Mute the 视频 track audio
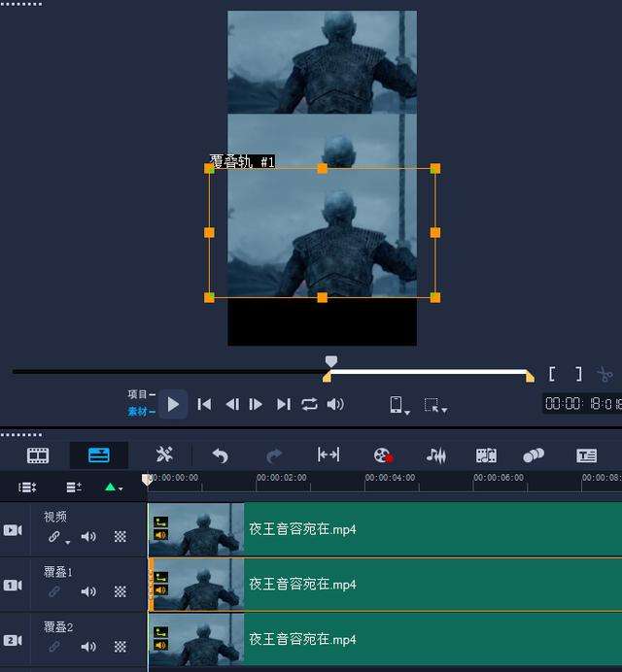This screenshot has width=622, height=672. point(88,536)
